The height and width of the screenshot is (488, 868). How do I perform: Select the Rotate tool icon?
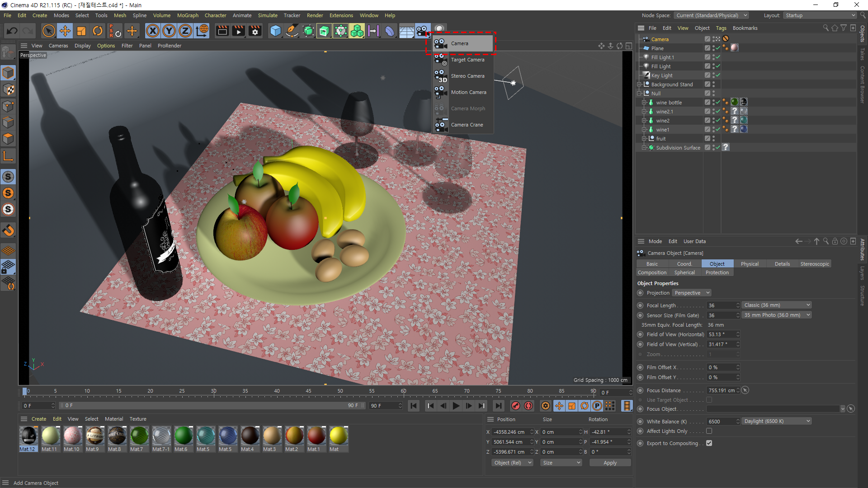pyautogui.click(x=98, y=31)
